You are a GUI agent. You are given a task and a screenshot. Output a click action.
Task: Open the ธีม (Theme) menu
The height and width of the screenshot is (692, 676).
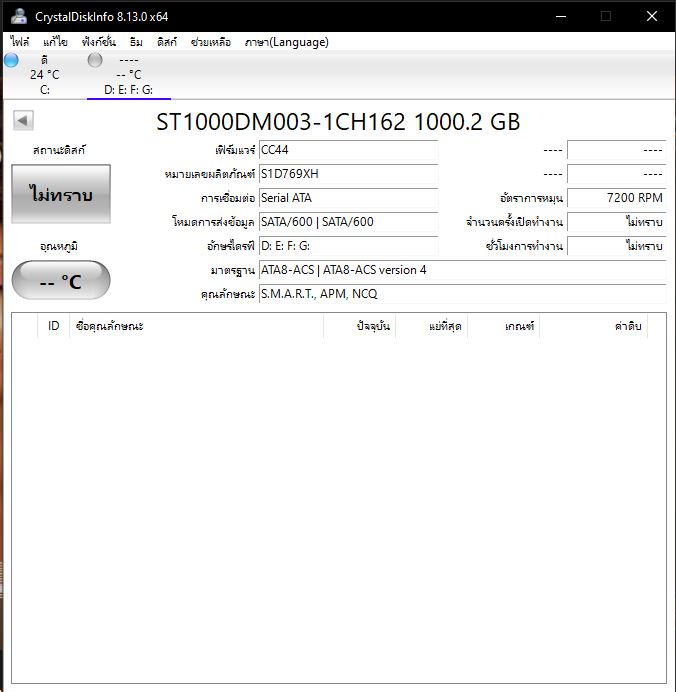136,42
